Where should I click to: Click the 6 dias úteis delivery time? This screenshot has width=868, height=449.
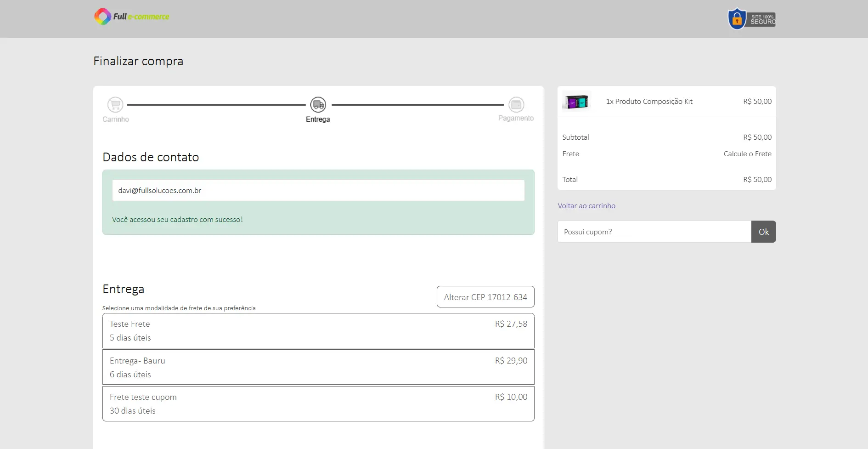[130, 375]
